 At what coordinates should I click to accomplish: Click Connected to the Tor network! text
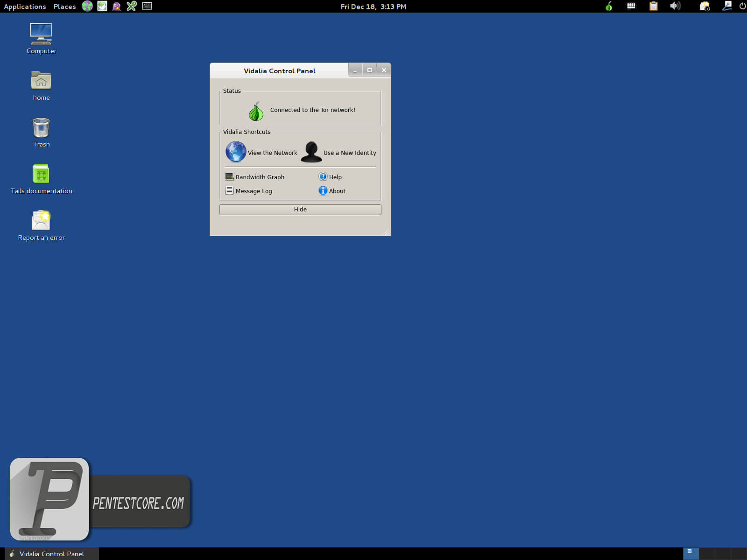313,110
